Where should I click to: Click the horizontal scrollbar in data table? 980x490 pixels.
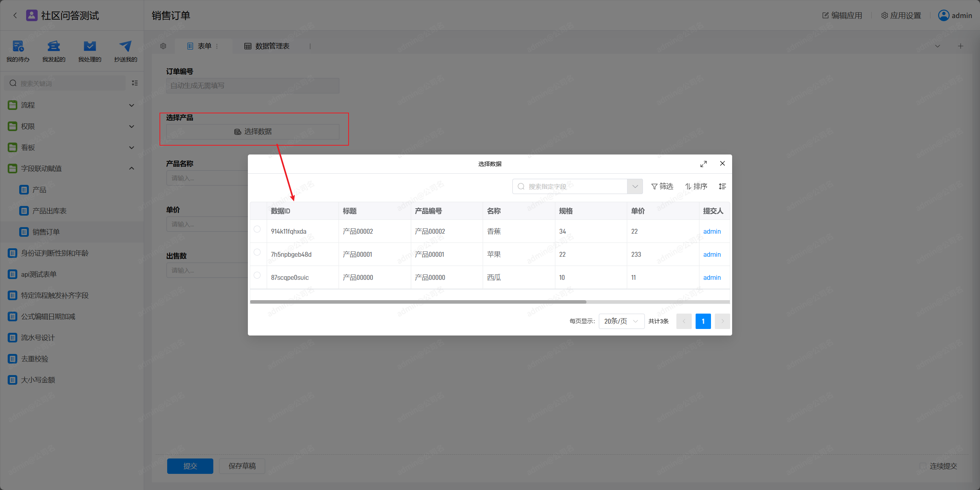point(418,302)
